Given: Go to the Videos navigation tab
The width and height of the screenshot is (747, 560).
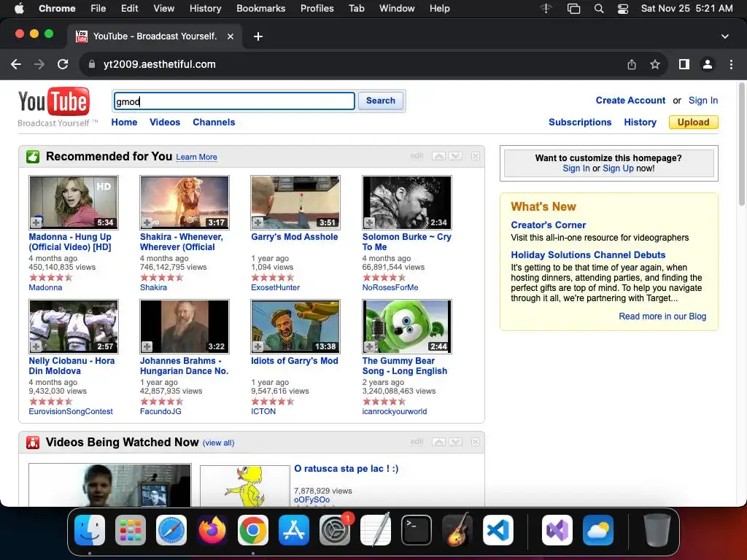Looking at the screenshot, I should tap(165, 122).
